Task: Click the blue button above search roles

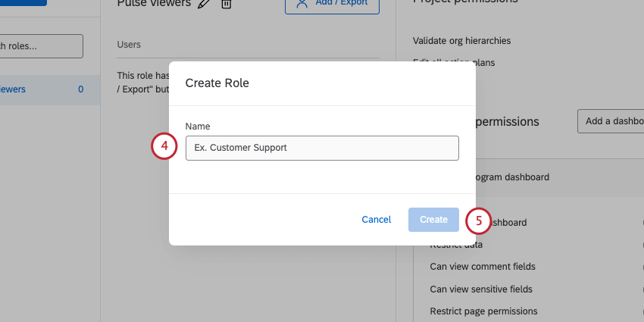Action: (x=23, y=2)
